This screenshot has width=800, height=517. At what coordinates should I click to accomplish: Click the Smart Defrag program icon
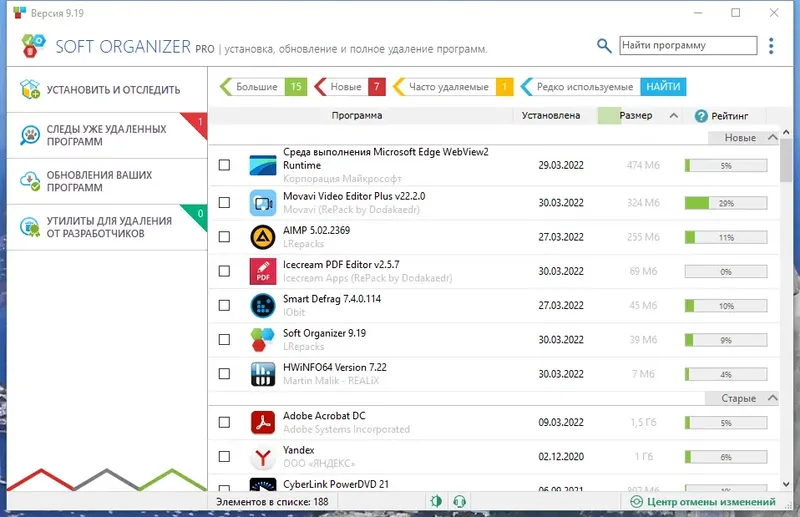pos(263,305)
